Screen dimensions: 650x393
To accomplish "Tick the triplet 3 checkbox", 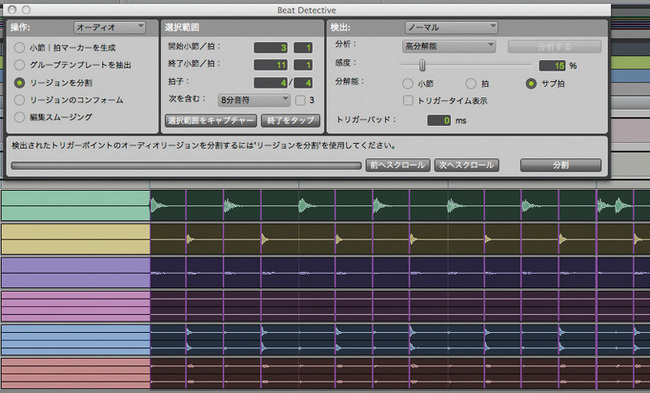I will click(x=300, y=100).
